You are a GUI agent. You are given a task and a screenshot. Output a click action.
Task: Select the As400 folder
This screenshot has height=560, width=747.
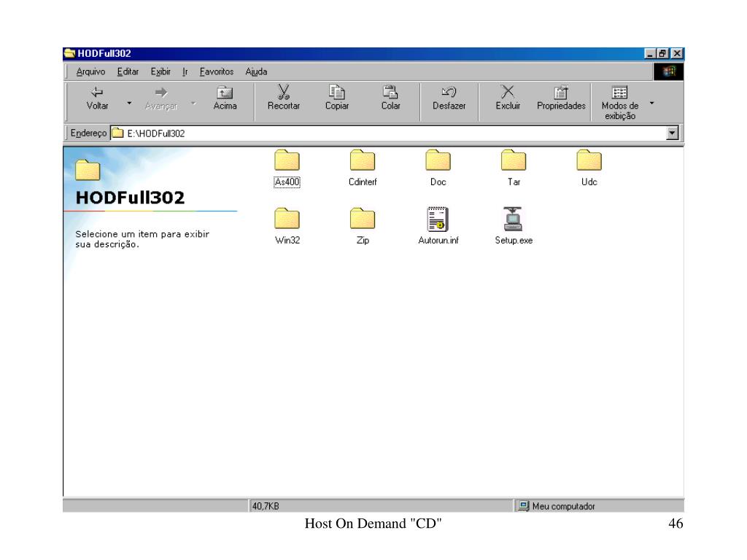287,168
